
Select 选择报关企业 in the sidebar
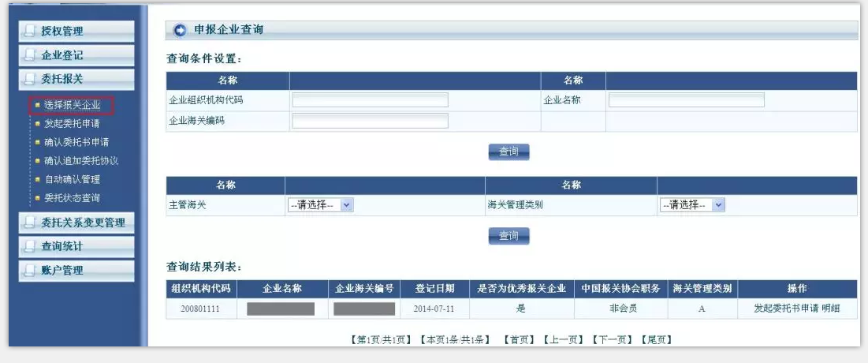point(72,105)
